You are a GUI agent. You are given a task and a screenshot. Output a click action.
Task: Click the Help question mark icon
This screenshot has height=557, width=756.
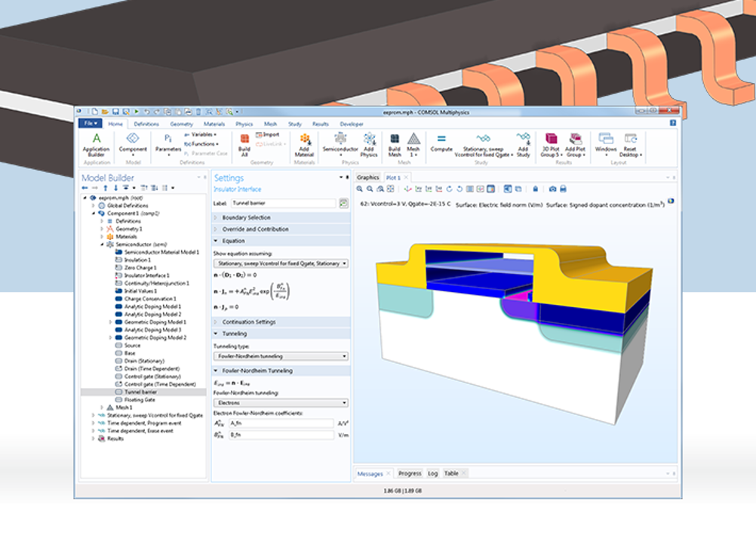click(x=673, y=124)
